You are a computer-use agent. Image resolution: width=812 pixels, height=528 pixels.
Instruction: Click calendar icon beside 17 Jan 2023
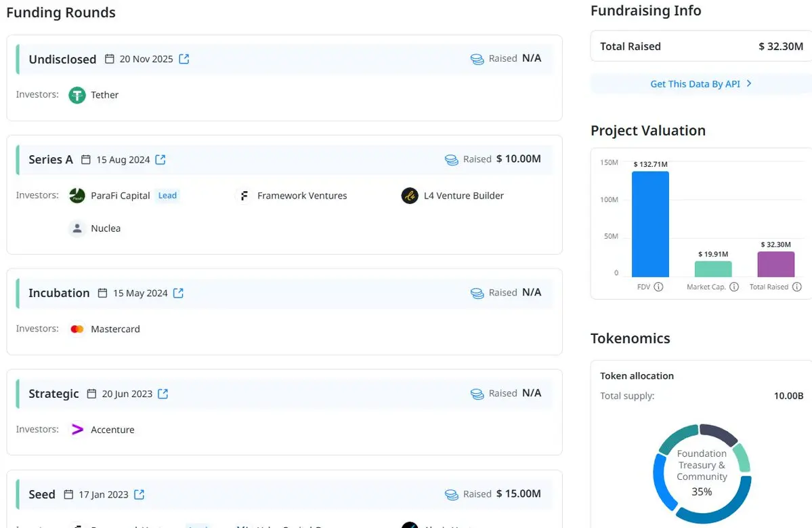tap(68, 494)
